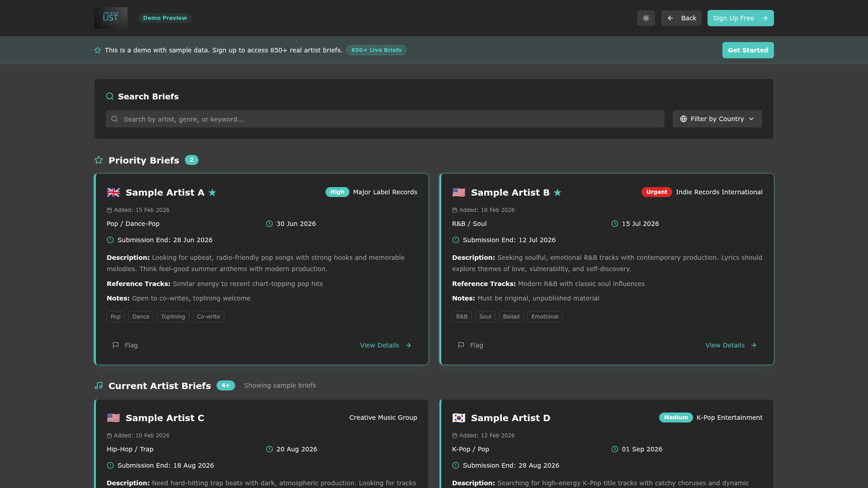This screenshot has height=488, width=868.
Task: Click the clock icon beside 30 Jun 2026
Action: 269,224
